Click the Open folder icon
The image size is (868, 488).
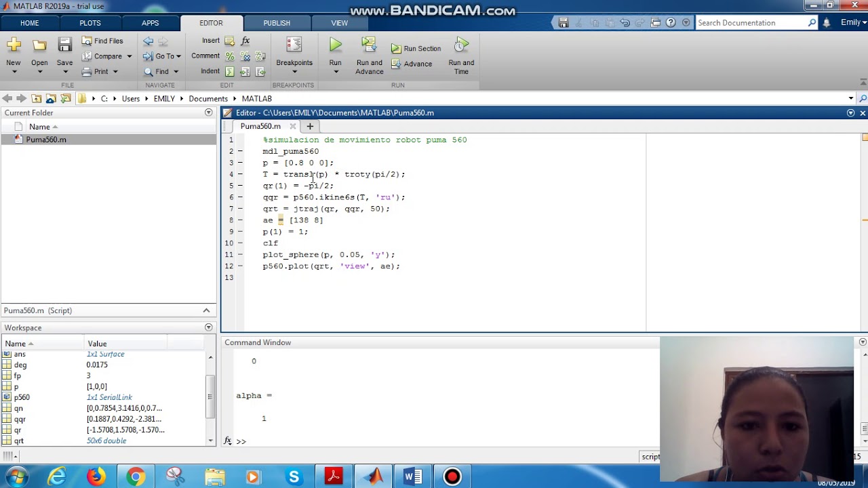[39, 45]
